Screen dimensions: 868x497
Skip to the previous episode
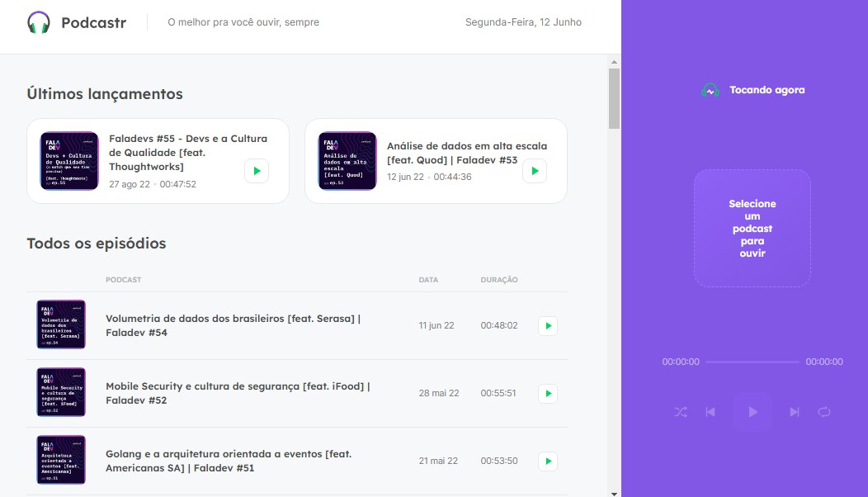(710, 411)
